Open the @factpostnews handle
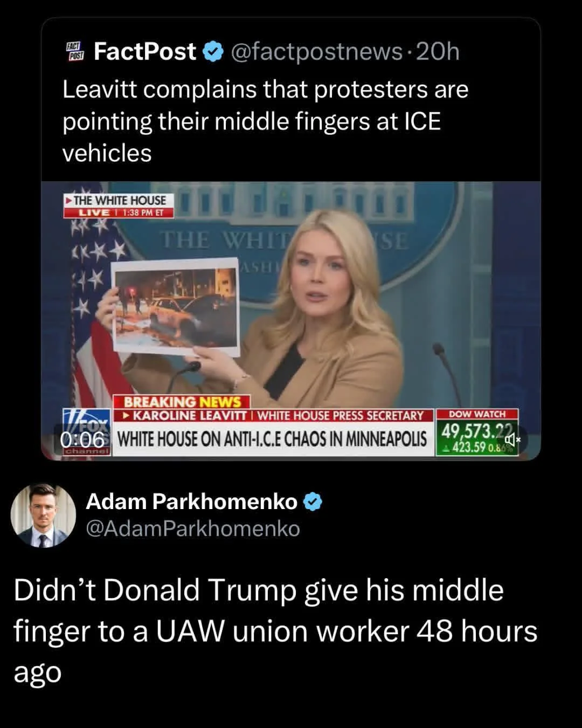 coord(316,52)
